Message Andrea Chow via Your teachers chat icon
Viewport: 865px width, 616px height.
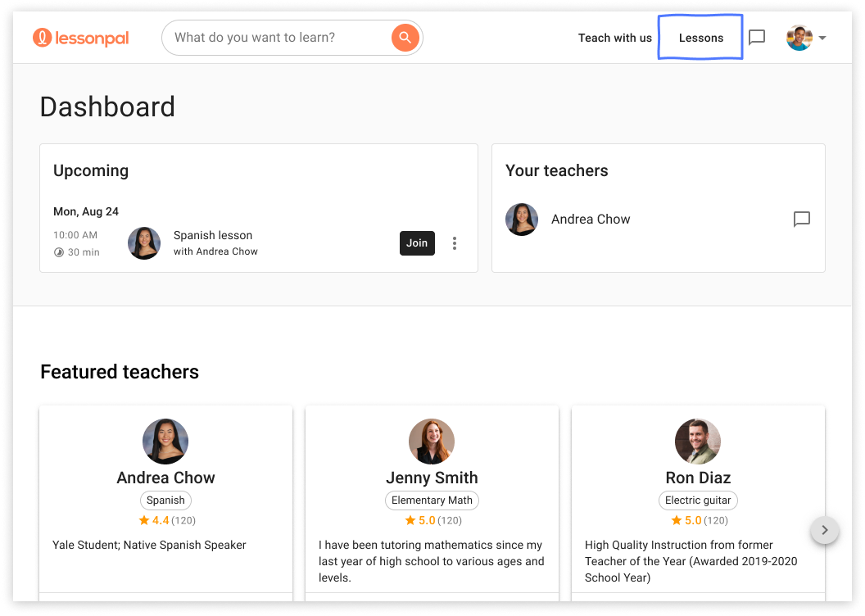pos(802,219)
